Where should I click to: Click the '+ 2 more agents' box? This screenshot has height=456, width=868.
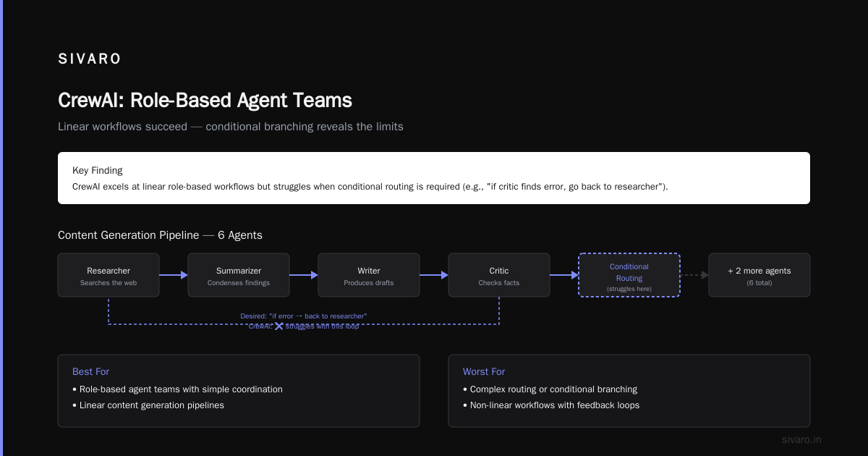(x=759, y=275)
